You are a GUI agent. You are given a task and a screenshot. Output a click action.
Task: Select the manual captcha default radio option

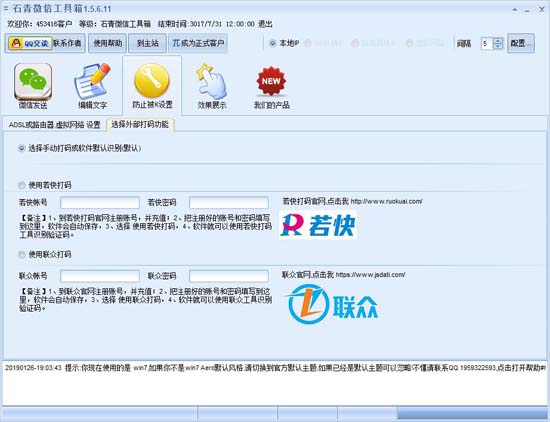tap(22, 148)
